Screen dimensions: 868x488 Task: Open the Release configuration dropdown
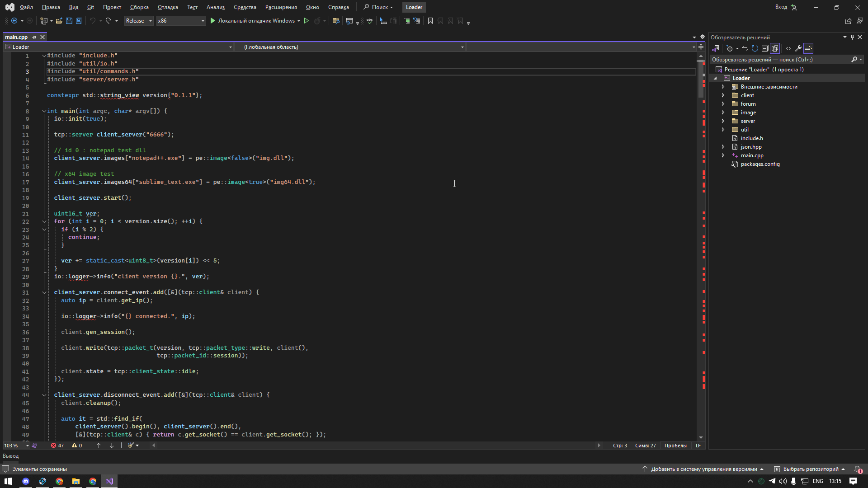point(139,21)
